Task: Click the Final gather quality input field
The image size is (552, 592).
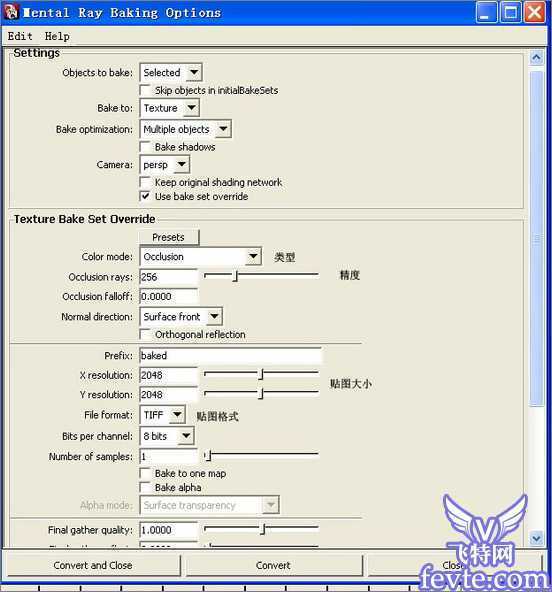Action: click(169, 530)
